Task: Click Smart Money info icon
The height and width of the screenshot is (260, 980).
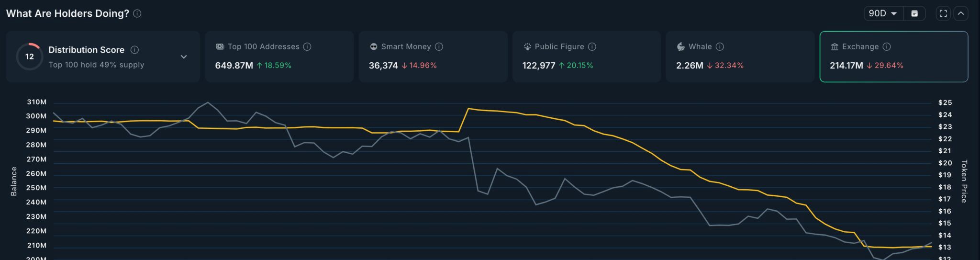Action: [439, 46]
